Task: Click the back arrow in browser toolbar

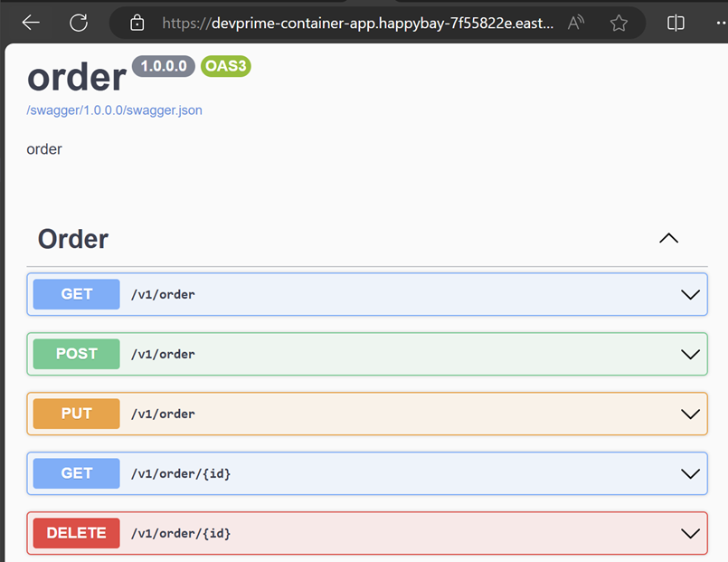Action: [x=30, y=23]
